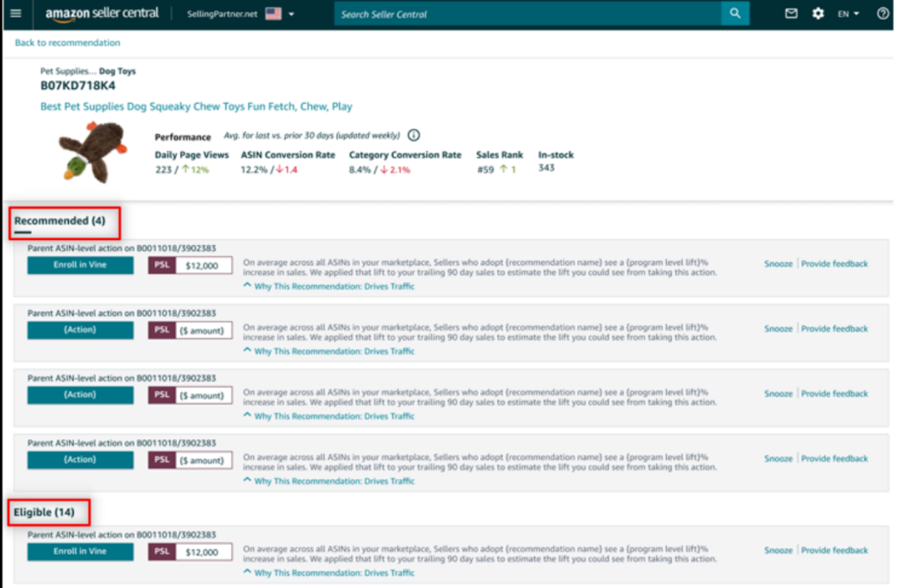897x588 pixels.
Task: Click the ASIN B07KD718K4 text
Action: click(x=78, y=86)
